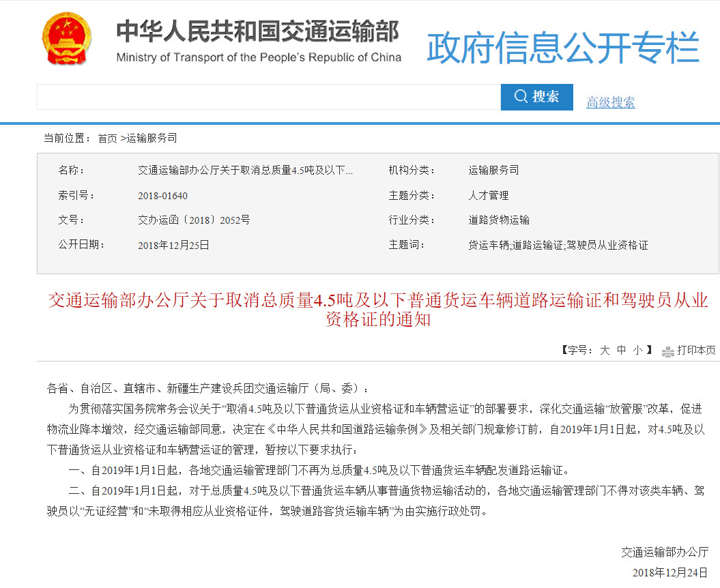Focus the search input field

(269, 97)
